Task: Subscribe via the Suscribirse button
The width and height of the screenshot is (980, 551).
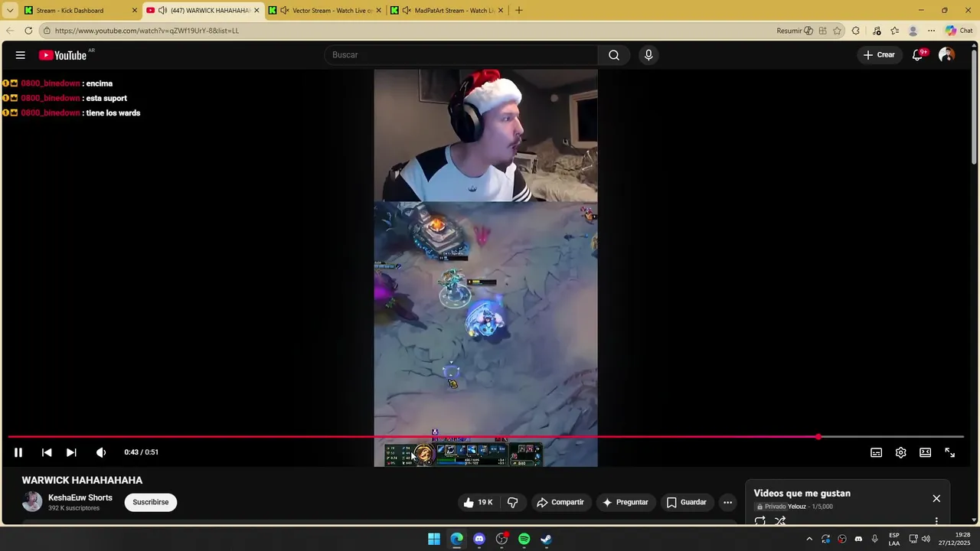Action: (151, 502)
